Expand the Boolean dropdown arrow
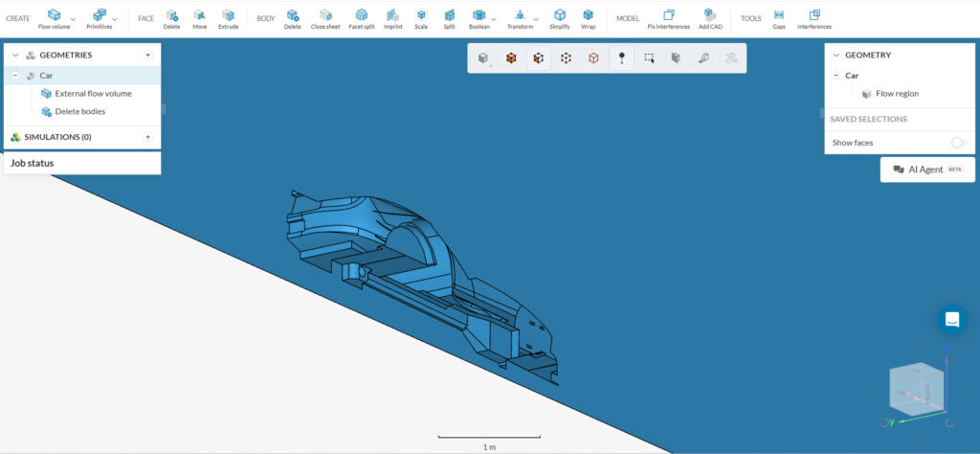Viewport: 980px width, 454px height. (x=494, y=19)
